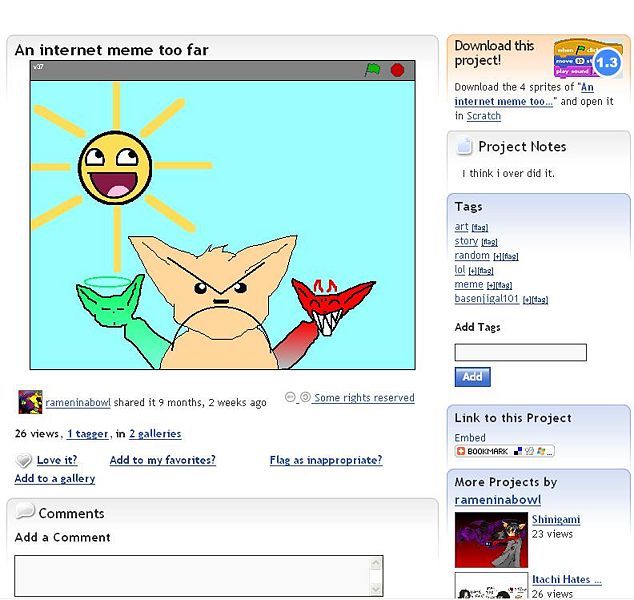Flag the 'art' tag
This screenshot has width=634, height=600.
point(480,228)
